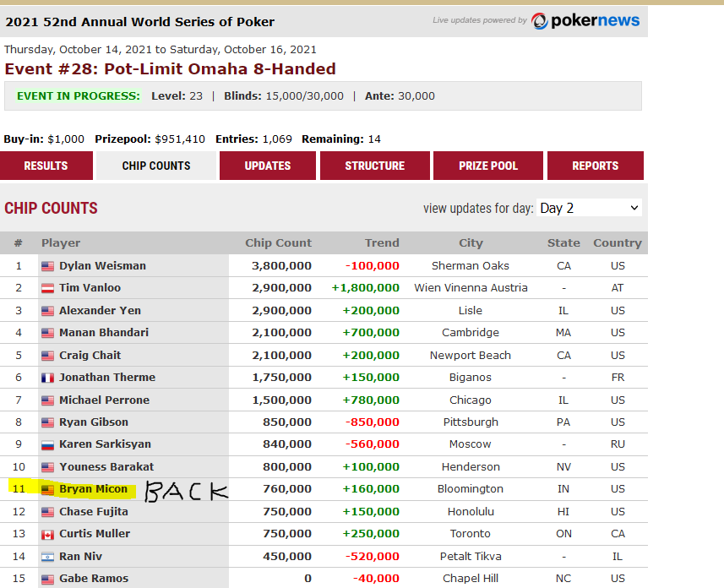Click the US flag next to Youness Barakat
This screenshot has width=724, height=588.
point(47,467)
